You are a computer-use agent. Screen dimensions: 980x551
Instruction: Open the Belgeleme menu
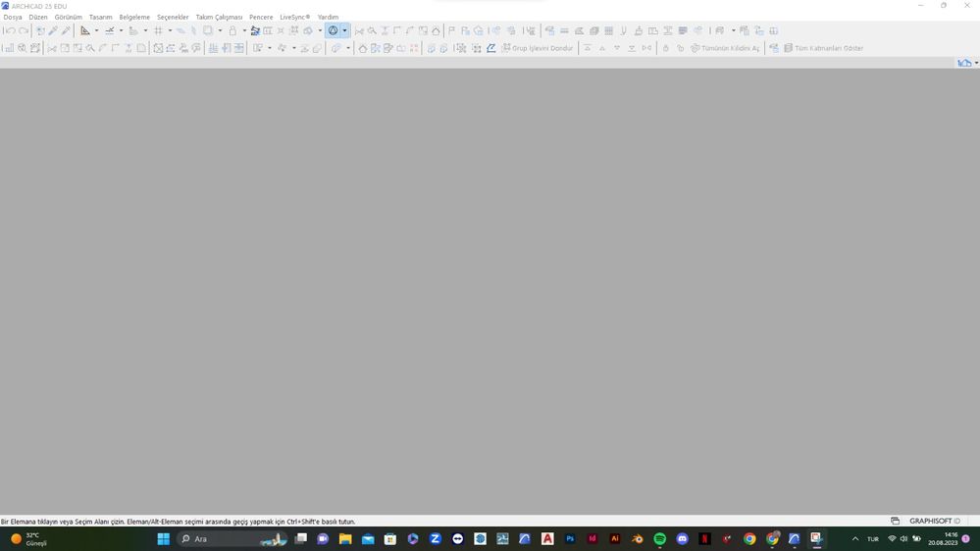pos(134,17)
